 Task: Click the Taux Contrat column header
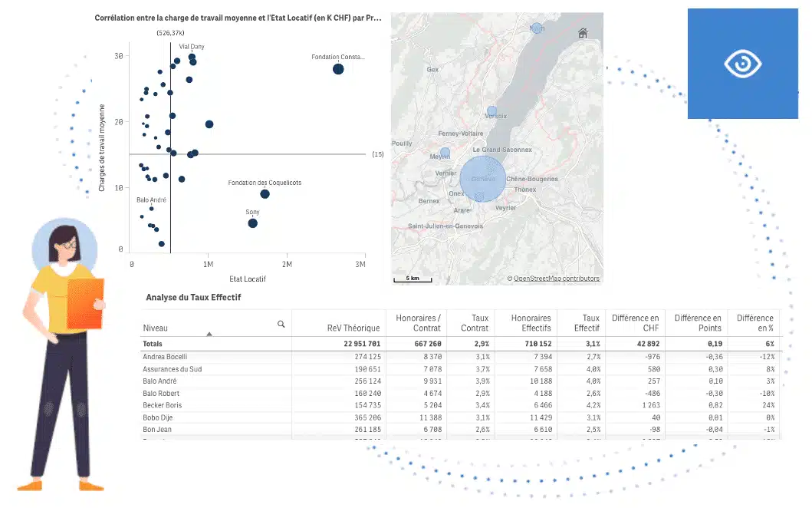(469, 322)
